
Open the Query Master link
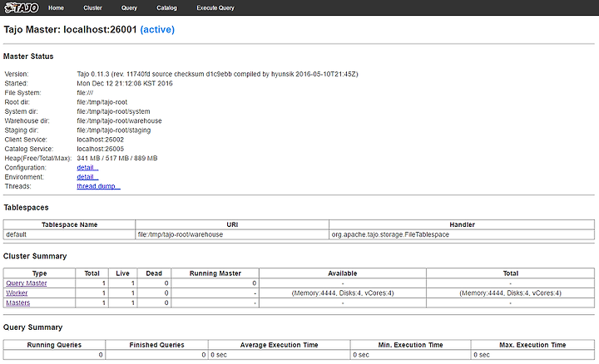pyautogui.click(x=27, y=283)
